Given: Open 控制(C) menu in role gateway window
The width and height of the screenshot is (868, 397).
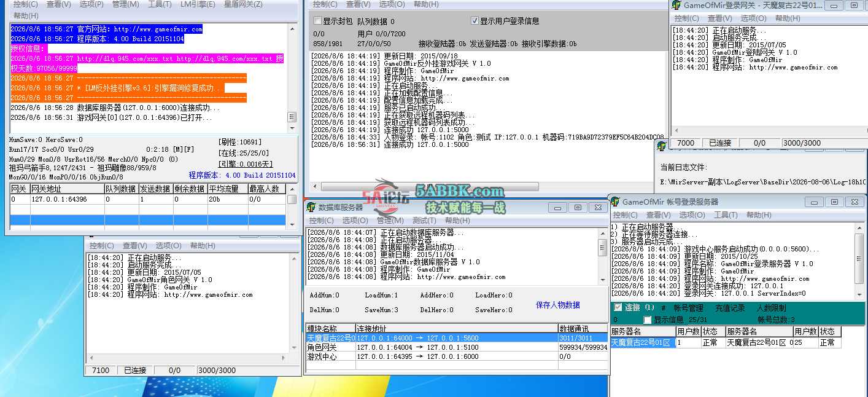Looking at the screenshot, I should point(101,246).
